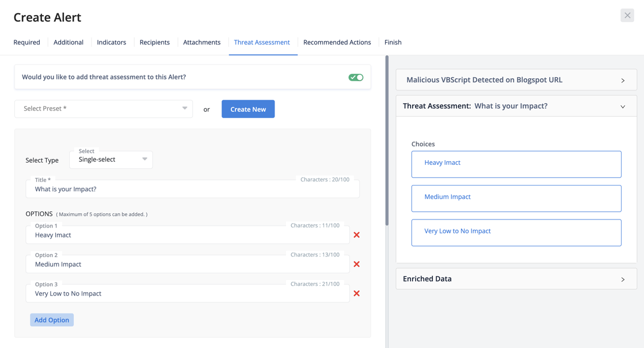The height and width of the screenshot is (348, 644).
Task: Go to the Indicators tab
Action: [x=111, y=43]
